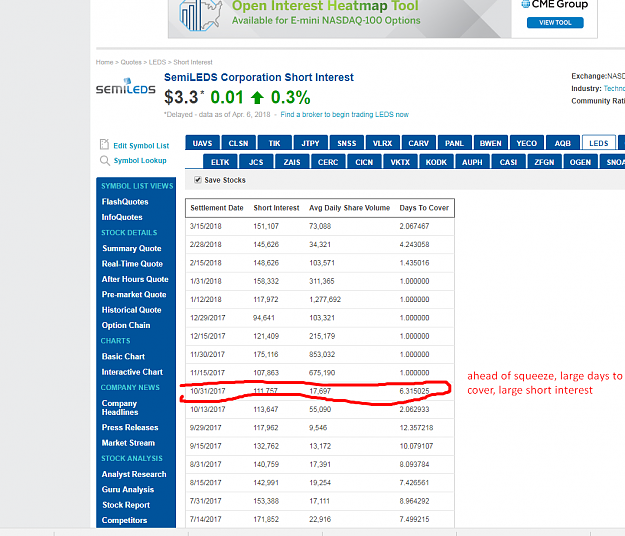This screenshot has height=536, width=625.
Task: Switch to KODK symbol tab
Action: click(436, 162)
